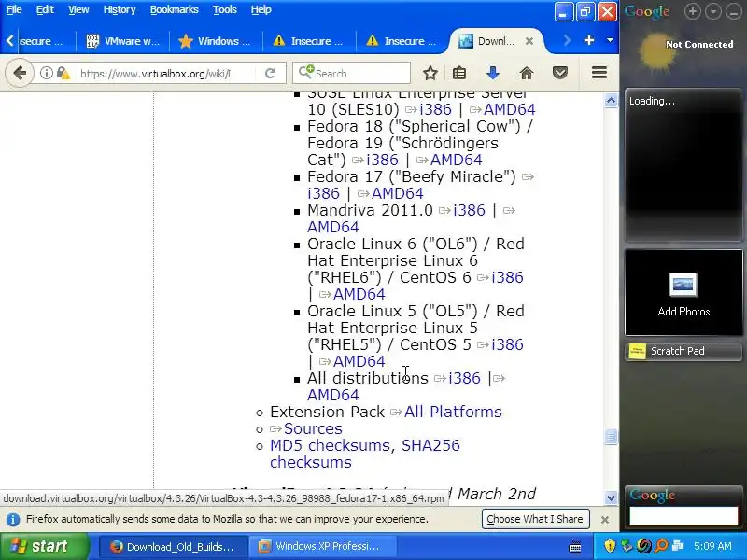Image resolution: width=747 pixels, height=560 pixels.
Task: Open the Help menu
Action: [x=261, y=9]
